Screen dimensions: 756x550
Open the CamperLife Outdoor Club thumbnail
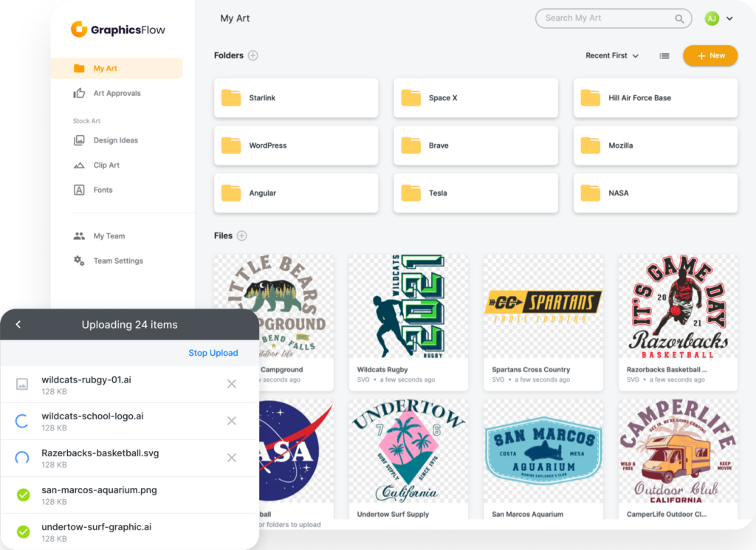tap(678, 451)
